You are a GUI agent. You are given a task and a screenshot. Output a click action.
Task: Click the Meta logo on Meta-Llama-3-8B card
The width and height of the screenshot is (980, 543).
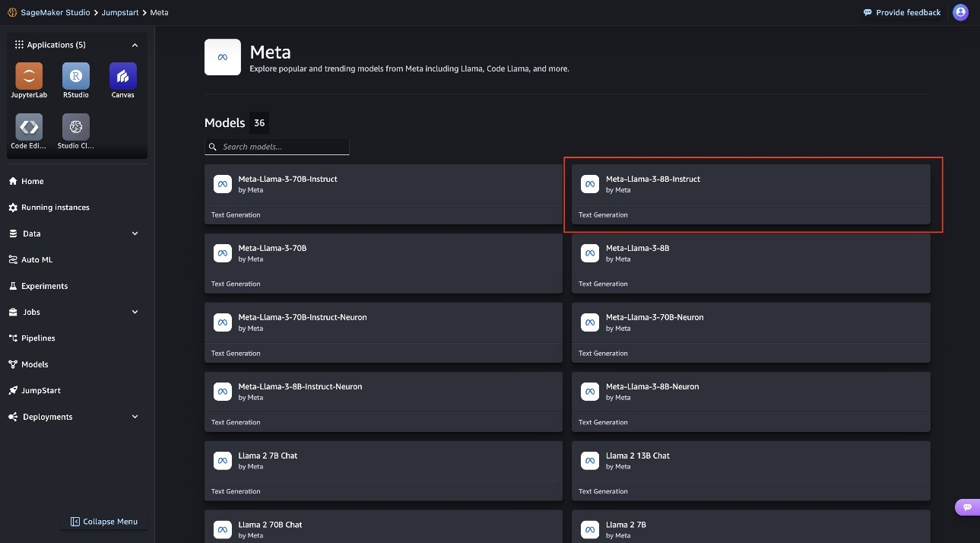click(x=590, y=253)
